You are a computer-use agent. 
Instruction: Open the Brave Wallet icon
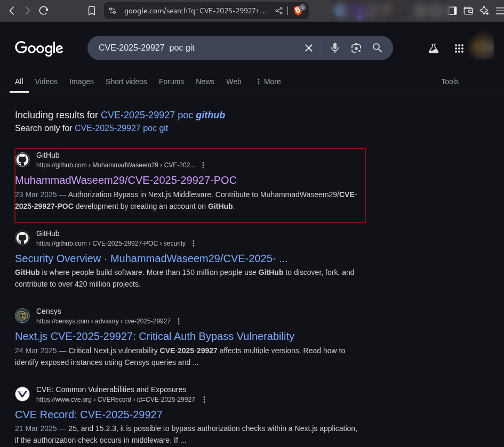click(x=468, y=11)
